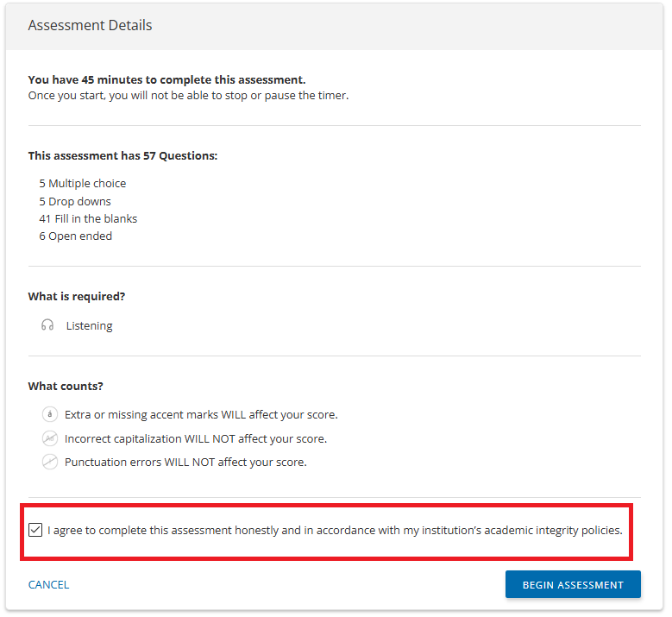
Task: Click the headphones Listening icon
Action: pyautogui.click(x=47, y=325)
